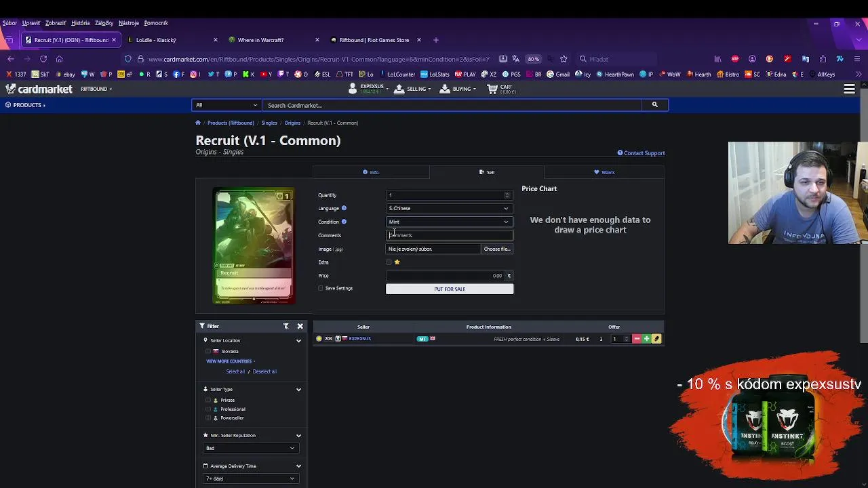Image resolution: width=868 pixels, height=488 pixels.
Task: Click into the Comments field
Action: pyautogui.click(x=450, y=235)
